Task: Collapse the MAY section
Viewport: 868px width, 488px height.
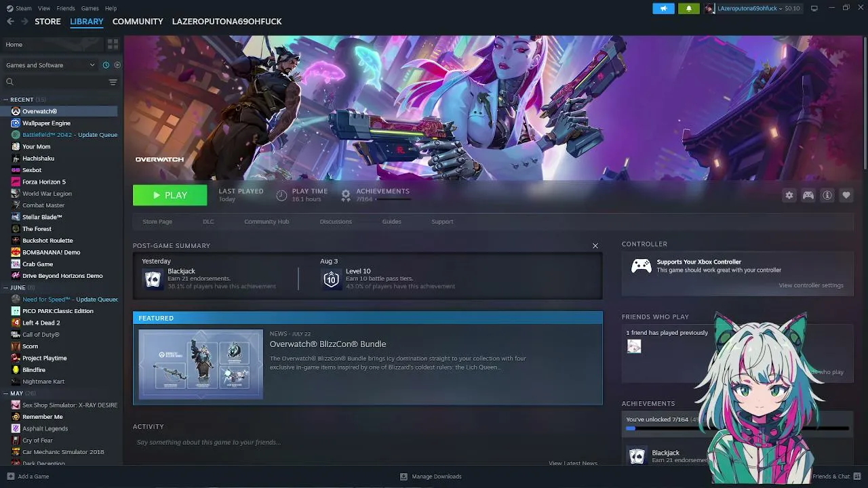Action: click(5, 393)
